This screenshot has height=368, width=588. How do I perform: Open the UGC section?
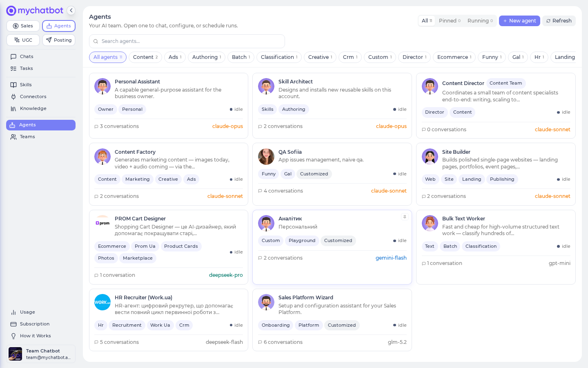tap(23, 40)
